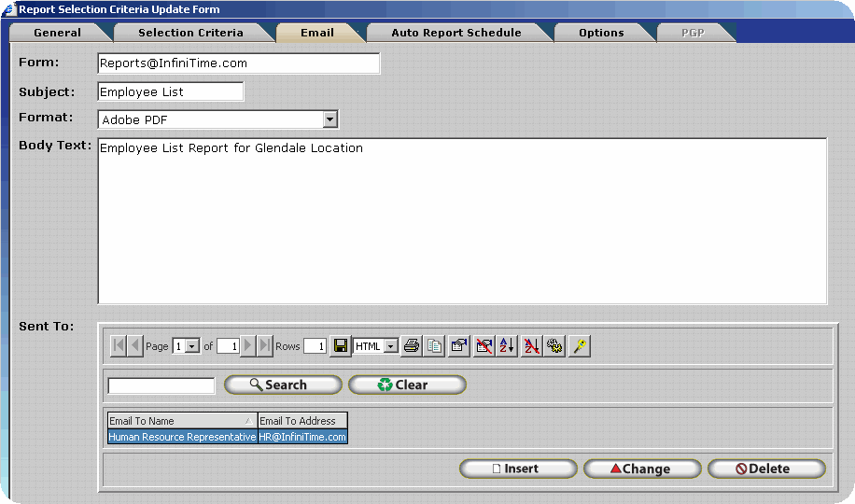Click the gears settings icon
Viewport: 855px width, 504px height.
(555, 346)
